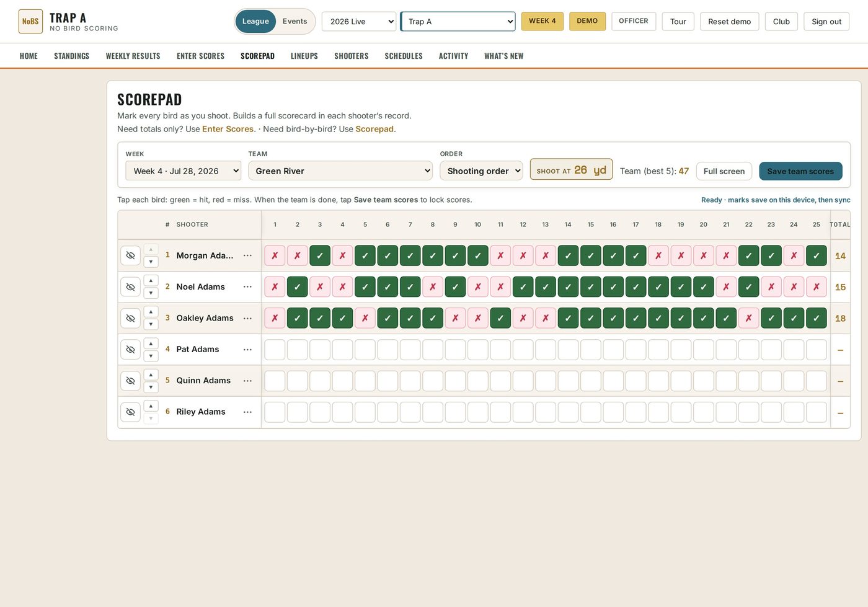Viewport: 868px width, 607px height.
Task: Click the Shoot at 26 yd badge
Action: 571,170
